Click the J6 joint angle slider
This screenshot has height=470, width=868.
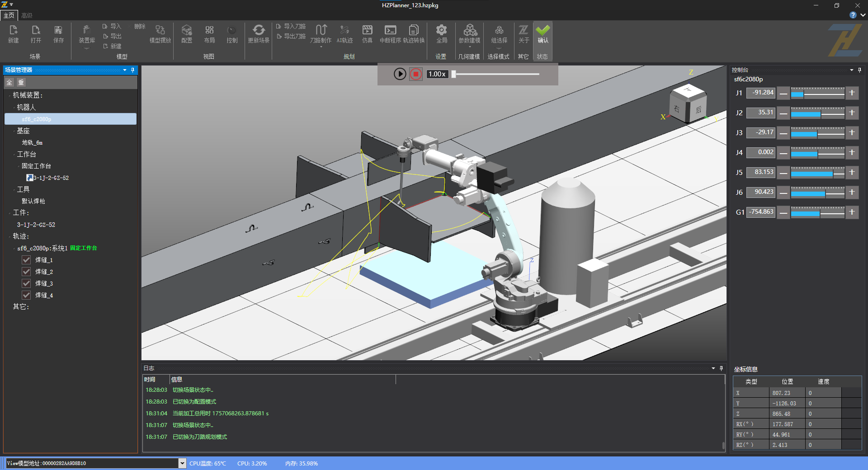pyautogui.click(x=817, y=192)
